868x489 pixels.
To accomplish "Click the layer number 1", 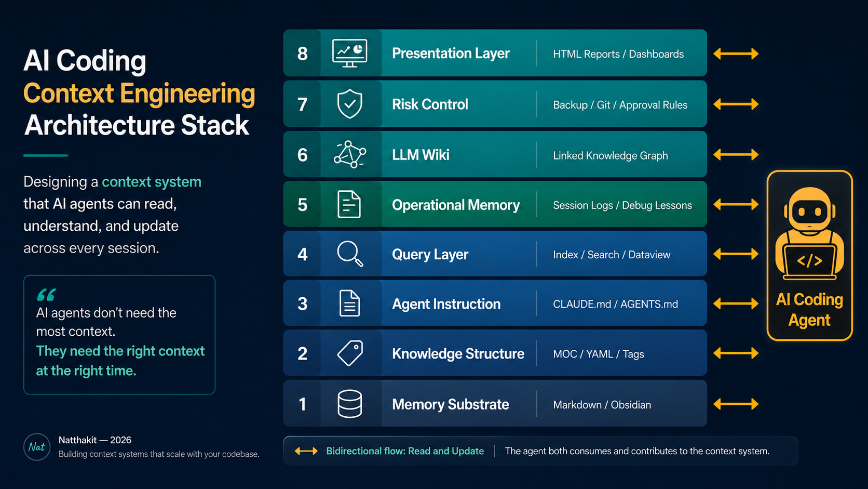I will [302, 404].
